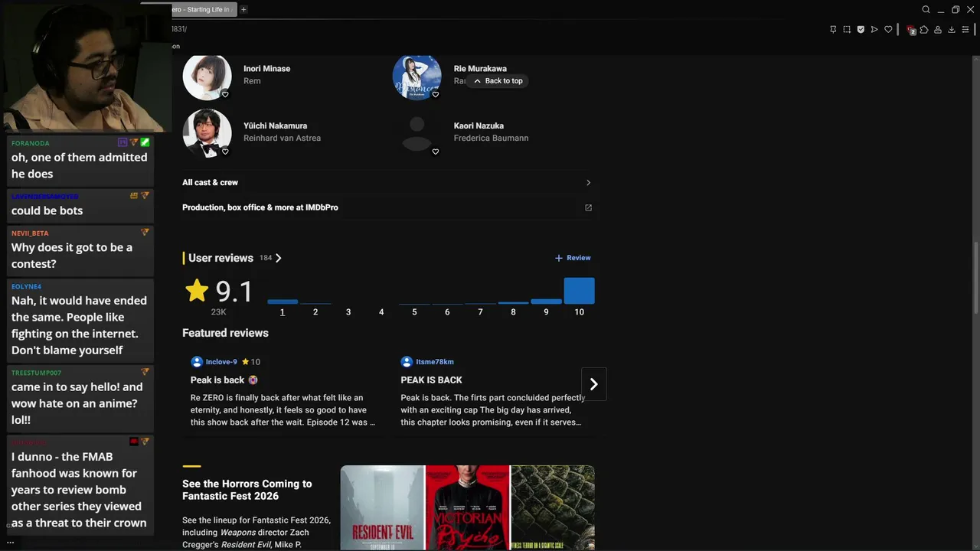Open Kaori Nazuka's placeholder avatar

tap(416, 132)
